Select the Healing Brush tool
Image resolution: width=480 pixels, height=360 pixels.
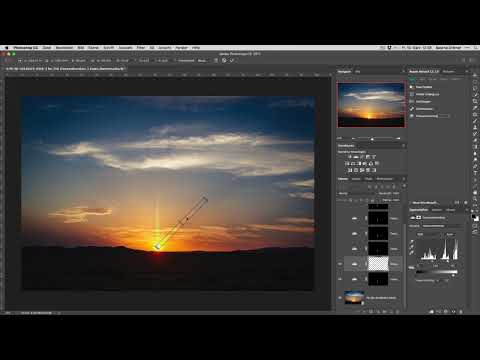(475, 114)
